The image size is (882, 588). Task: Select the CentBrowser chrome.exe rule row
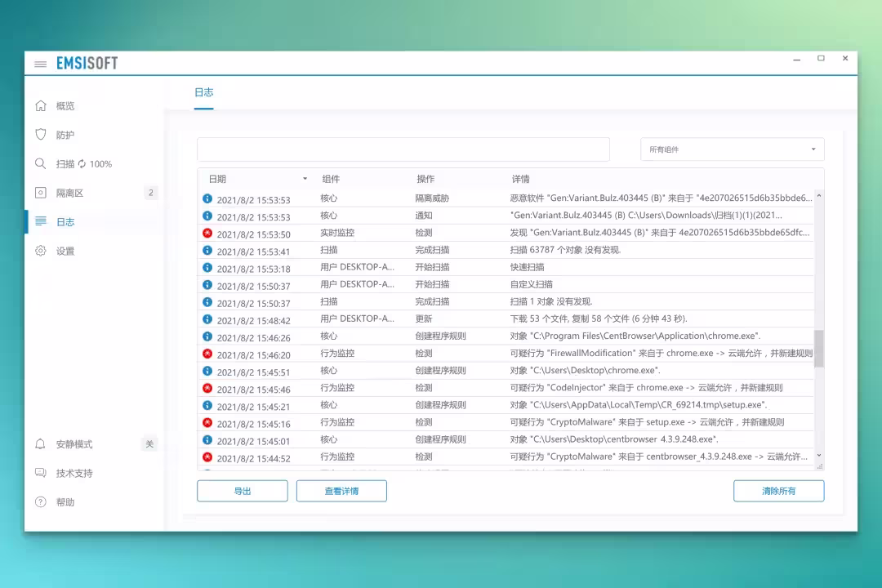[x=506, y=336]
